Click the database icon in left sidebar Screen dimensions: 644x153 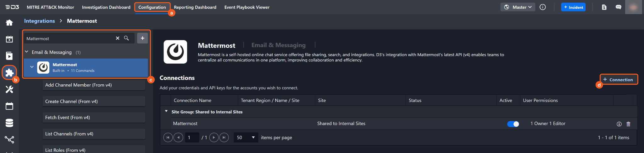(x=9, y=123)
